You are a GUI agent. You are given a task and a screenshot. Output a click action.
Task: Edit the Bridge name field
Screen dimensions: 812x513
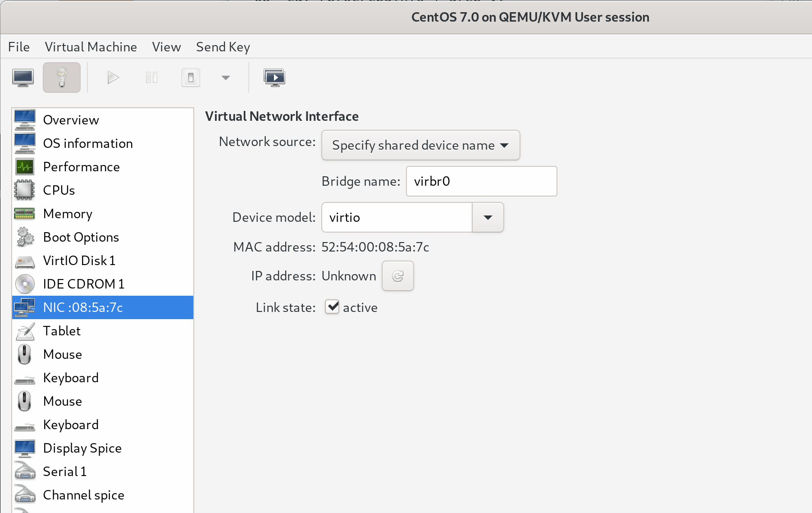click(481, 181)
